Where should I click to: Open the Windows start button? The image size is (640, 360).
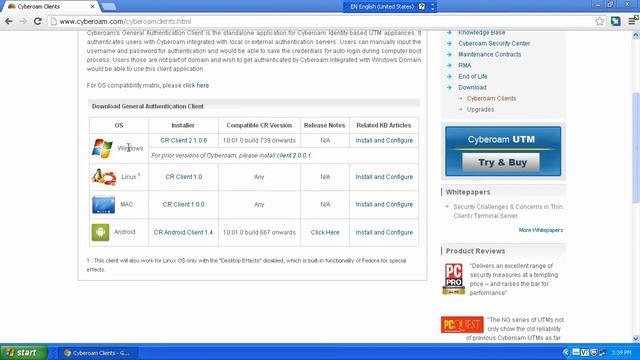click(24, 353)
